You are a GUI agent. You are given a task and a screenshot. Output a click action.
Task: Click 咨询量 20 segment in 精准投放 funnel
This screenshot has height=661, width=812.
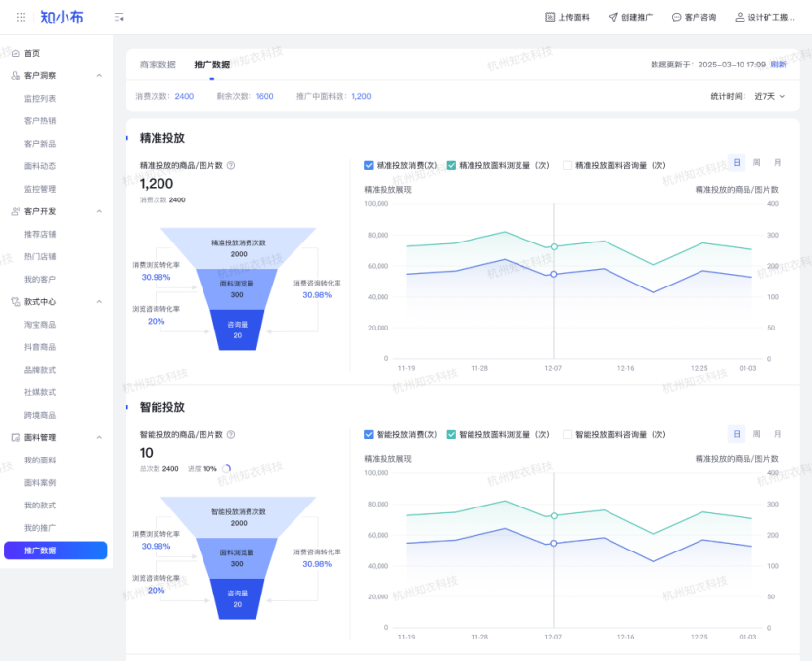click(x=237, y=330)
